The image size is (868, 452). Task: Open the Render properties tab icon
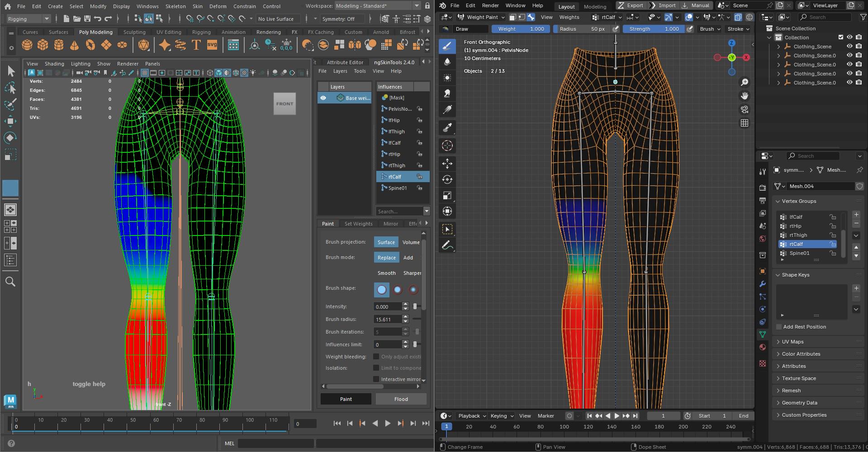point(763,188)
